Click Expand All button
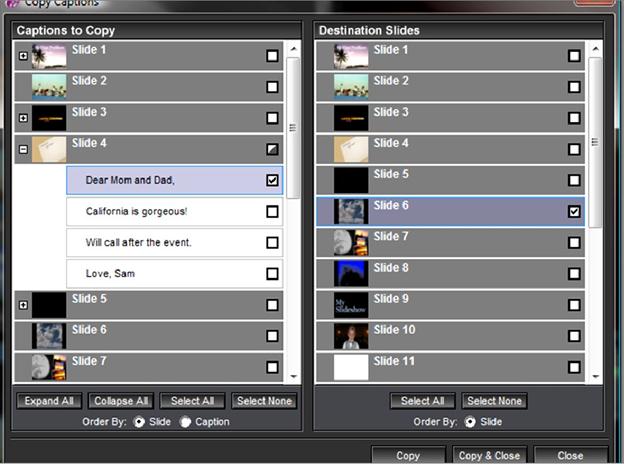The width and height of the screenshot is (624, 464). click(49, 401)
